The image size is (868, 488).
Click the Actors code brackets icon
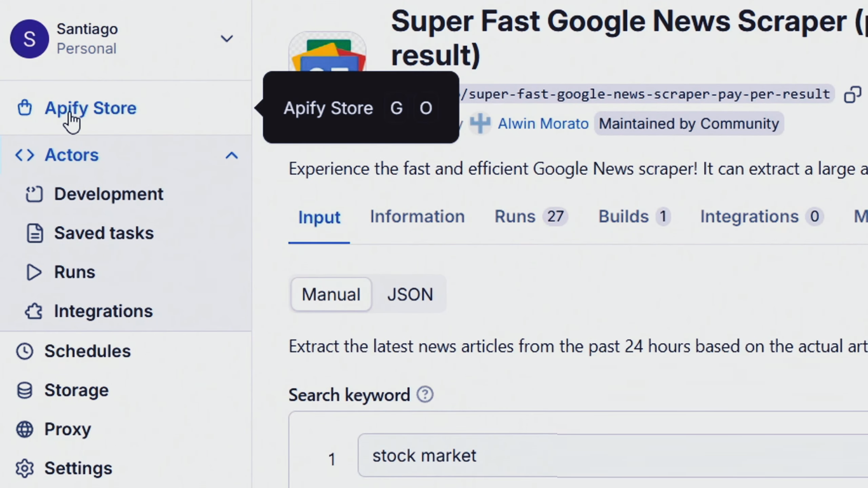[x=25, y=155]
